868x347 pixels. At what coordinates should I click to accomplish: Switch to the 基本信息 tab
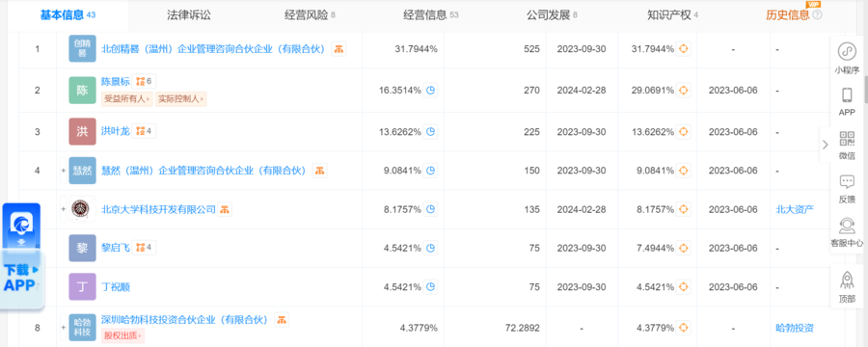[x=68, y=15]
